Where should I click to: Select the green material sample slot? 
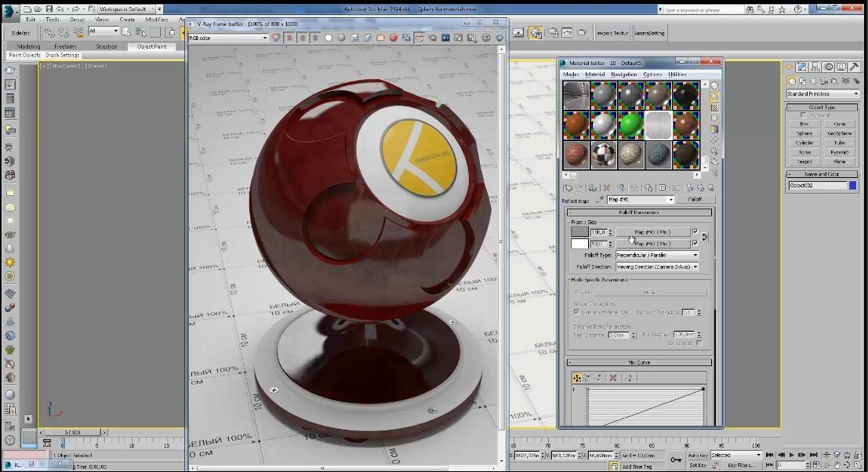(631, 125)
